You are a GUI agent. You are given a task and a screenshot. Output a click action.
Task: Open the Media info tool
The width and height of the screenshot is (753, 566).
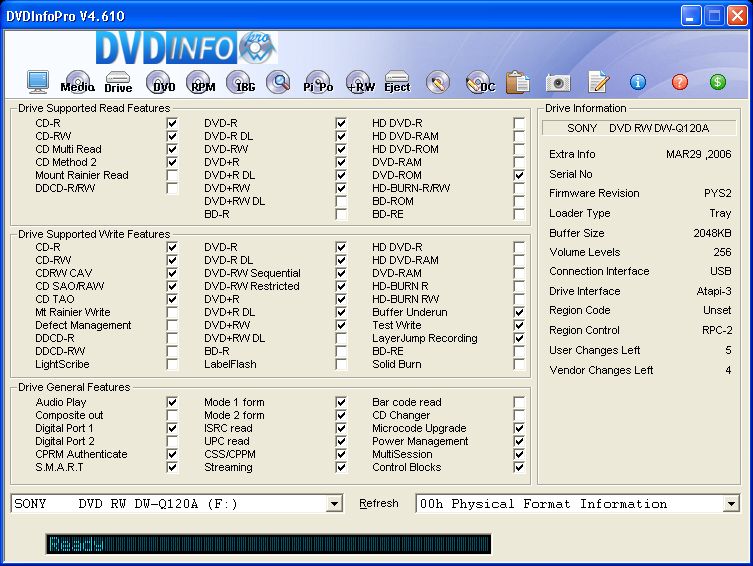click(x=77, y=82)
